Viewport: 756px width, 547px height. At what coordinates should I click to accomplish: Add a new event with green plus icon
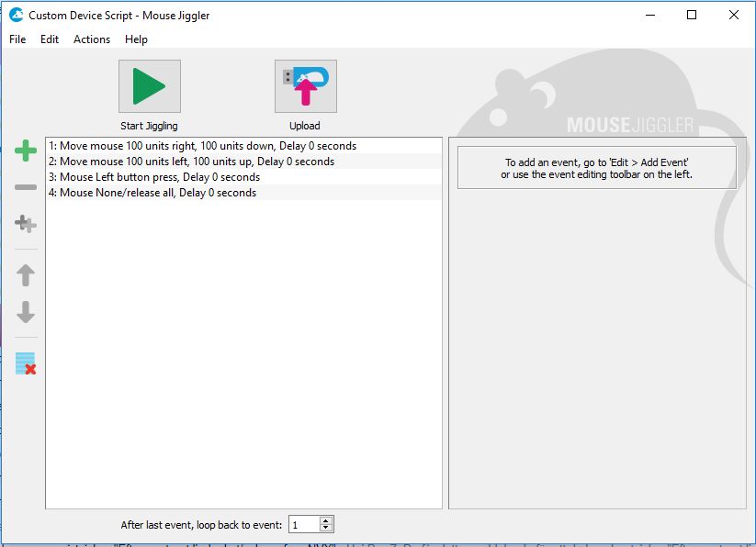[x=26, y=151]
